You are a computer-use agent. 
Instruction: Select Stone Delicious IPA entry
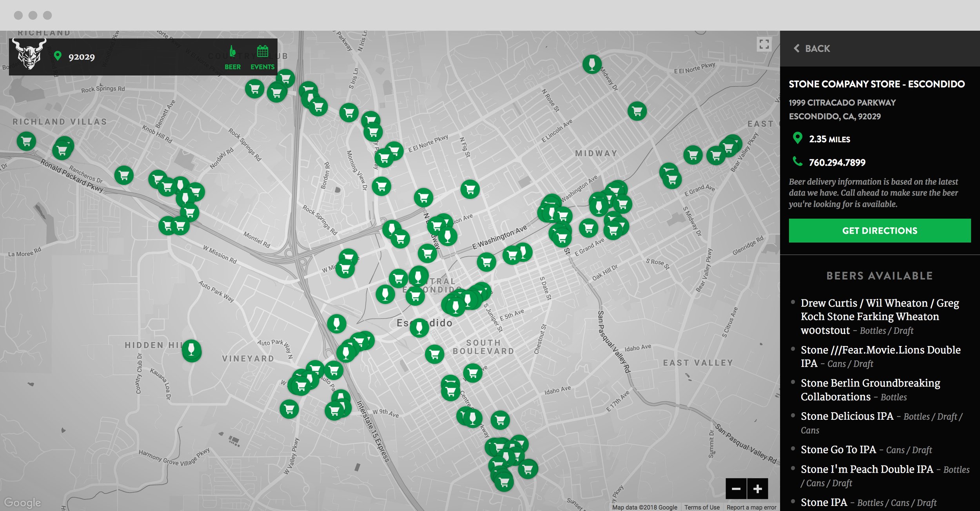(881, 423)
